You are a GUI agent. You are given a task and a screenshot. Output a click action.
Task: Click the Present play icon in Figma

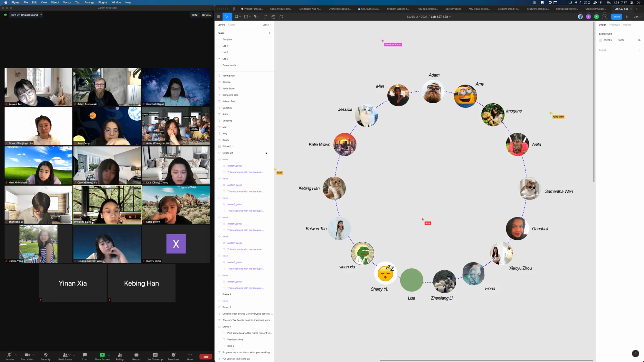pos(627,17)
